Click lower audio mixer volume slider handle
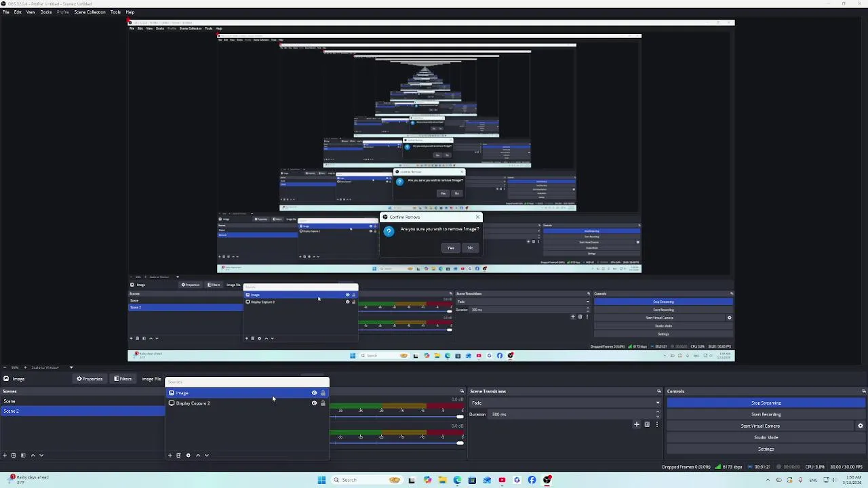This screenshot has width=868, height=488. pos(460,443)
